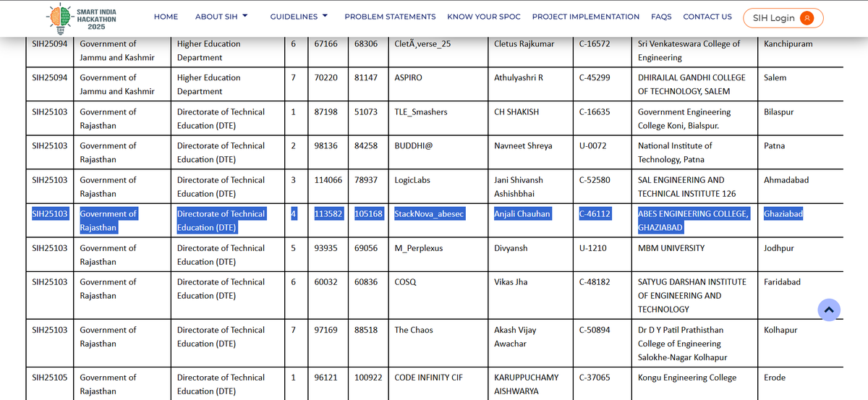
Task: Click city Bilaspur
Action: (x=779, y=112)
